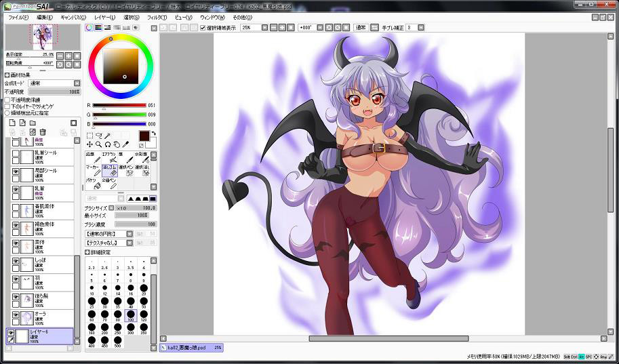
Task: Hide the オーラ layer with its eye icon
Action: pos(16,314)
